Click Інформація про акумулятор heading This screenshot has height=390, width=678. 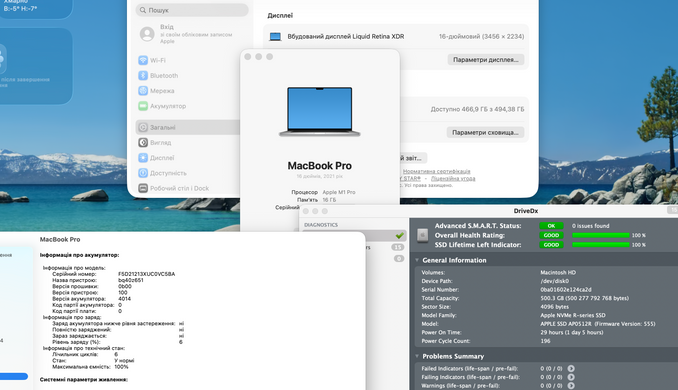(x=79, y=255)
